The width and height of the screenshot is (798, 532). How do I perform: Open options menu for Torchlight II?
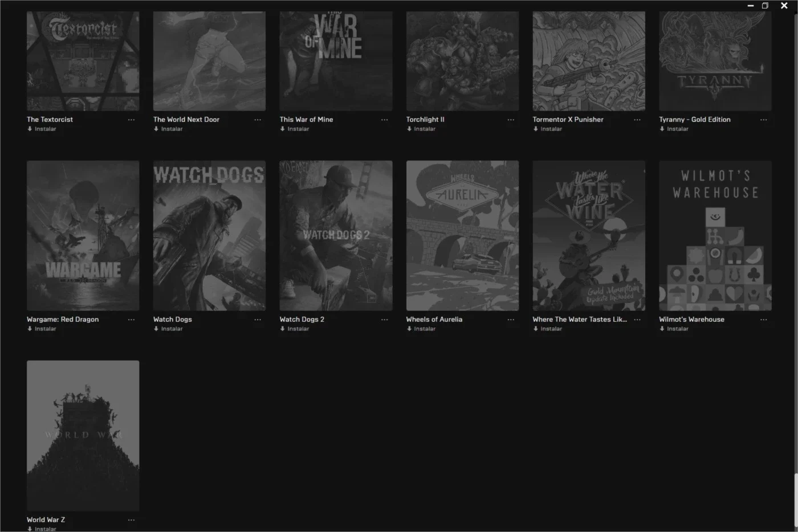pyautogui.click(x=511, y=120)
